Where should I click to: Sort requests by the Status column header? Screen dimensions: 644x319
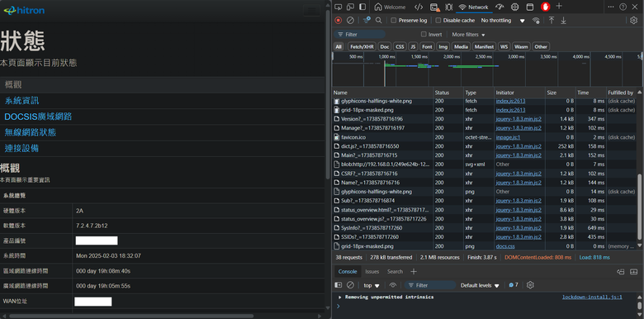pyautogui.click(x=448, y=93)
